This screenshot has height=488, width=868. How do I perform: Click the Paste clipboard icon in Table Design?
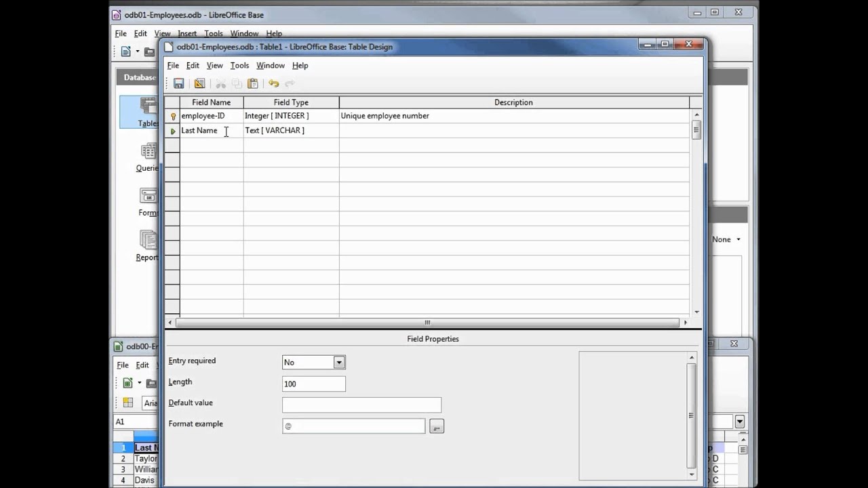point(253,83)
